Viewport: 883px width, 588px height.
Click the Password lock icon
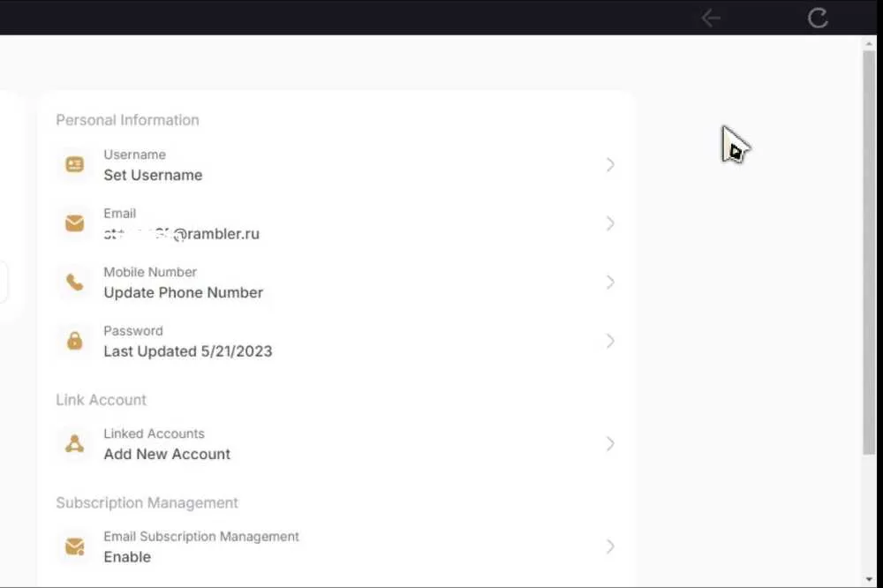[x=74, y=341]
